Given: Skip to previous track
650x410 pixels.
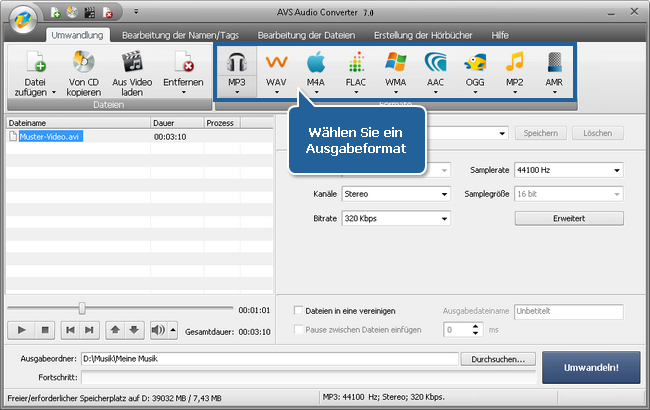Looking at the screenshot, I should (70, 330).
